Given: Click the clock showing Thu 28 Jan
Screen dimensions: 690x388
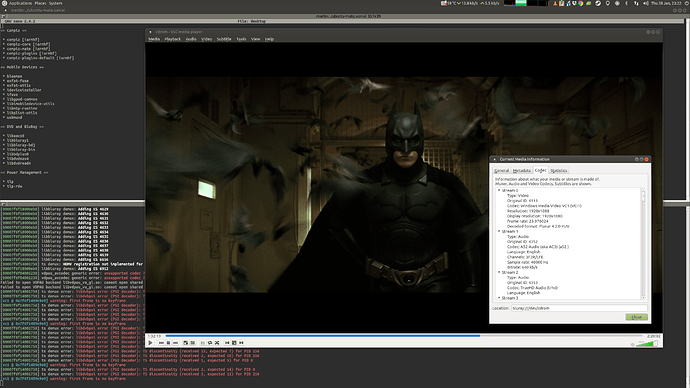Looking at the screenshot, I should point(666,3).
